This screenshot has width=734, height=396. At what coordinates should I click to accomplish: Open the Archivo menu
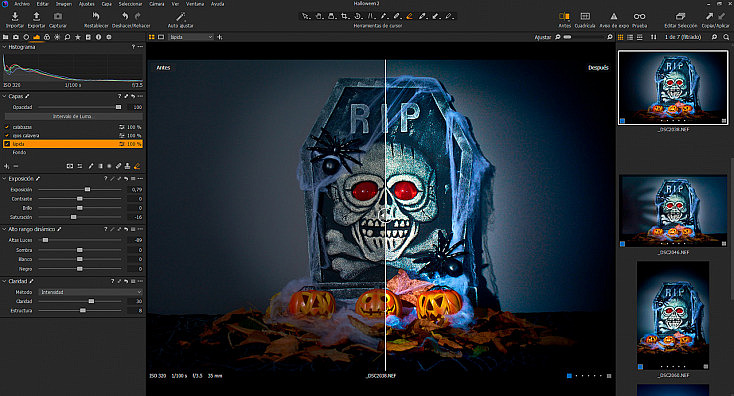click(22, 4)
